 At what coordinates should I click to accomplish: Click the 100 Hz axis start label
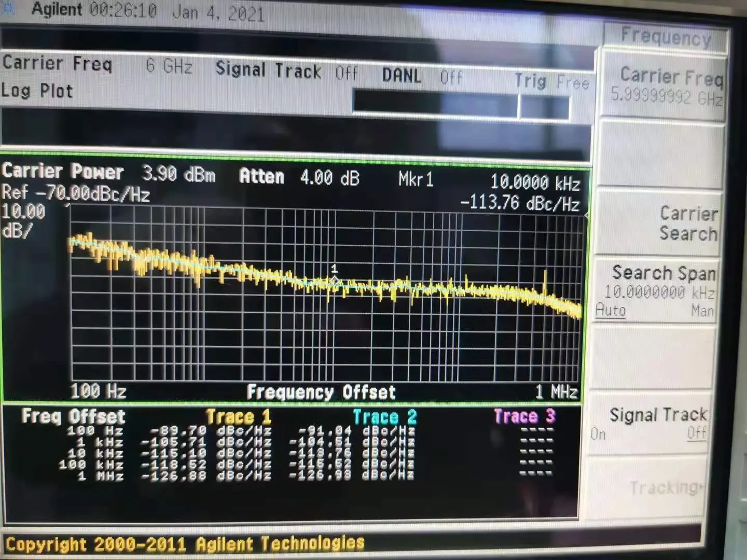98,390
